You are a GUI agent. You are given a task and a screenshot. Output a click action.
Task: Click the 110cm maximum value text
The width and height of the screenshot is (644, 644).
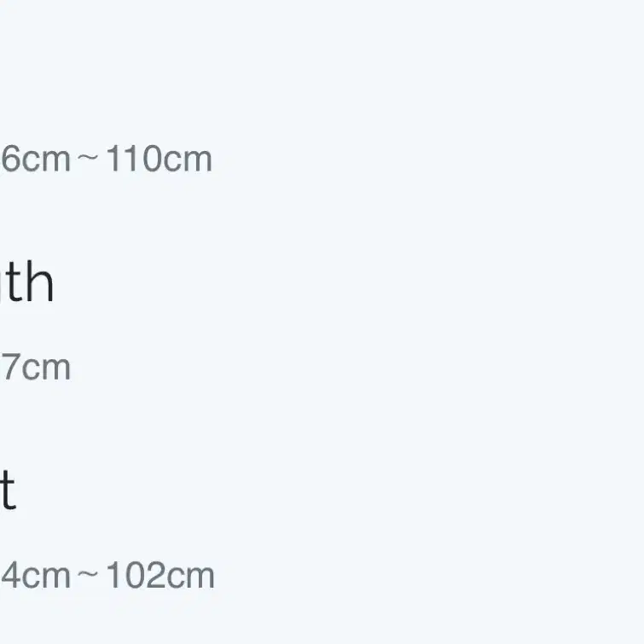159,159
